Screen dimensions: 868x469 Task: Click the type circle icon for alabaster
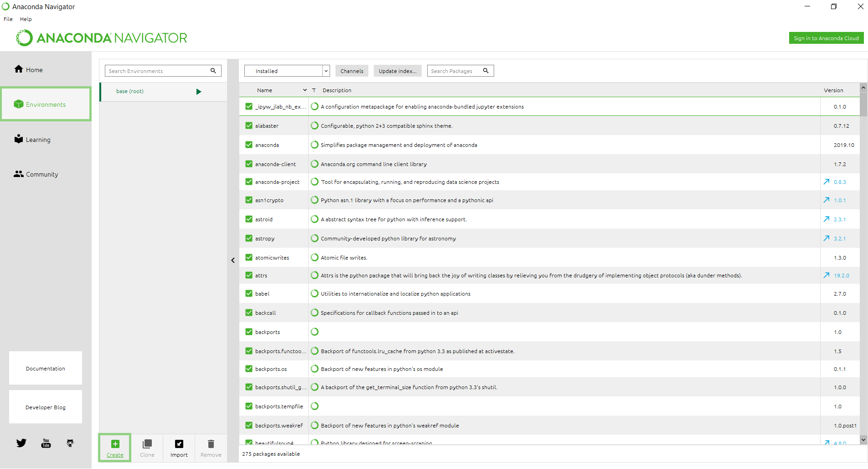coord(315,125)
